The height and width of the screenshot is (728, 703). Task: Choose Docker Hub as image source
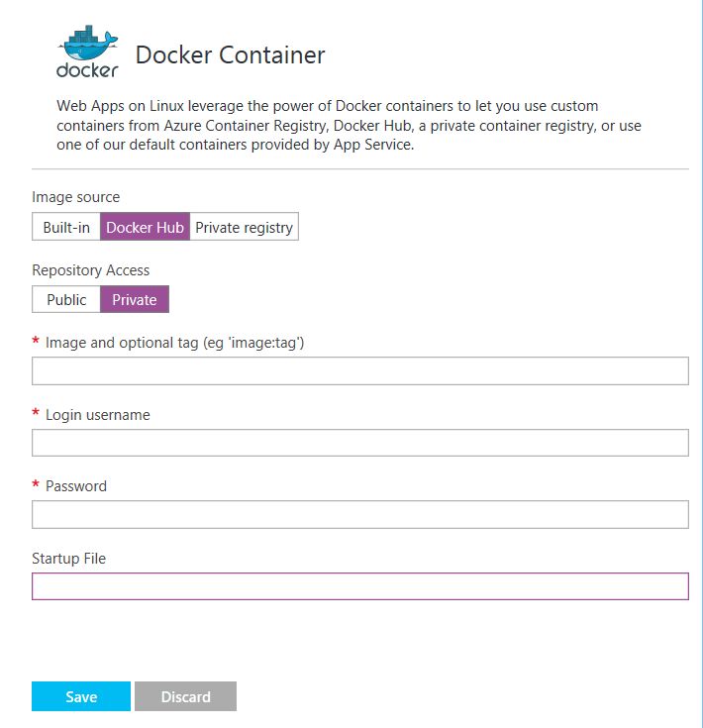click(145, 227)
